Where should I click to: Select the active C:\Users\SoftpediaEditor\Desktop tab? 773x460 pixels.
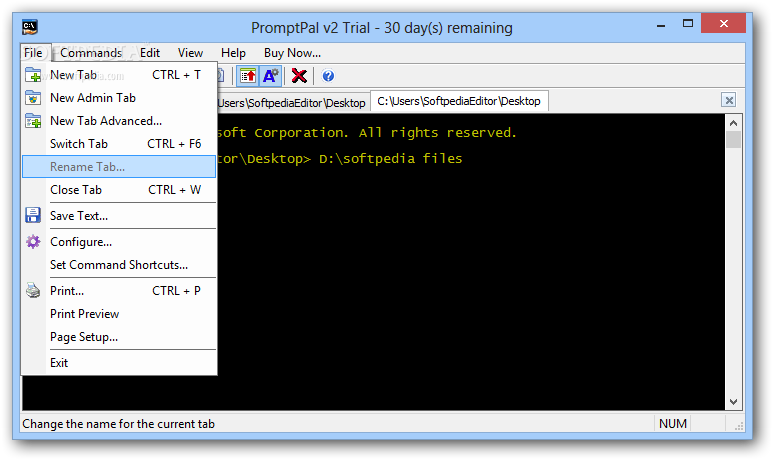pyautogui.click(x=459, y=101)
